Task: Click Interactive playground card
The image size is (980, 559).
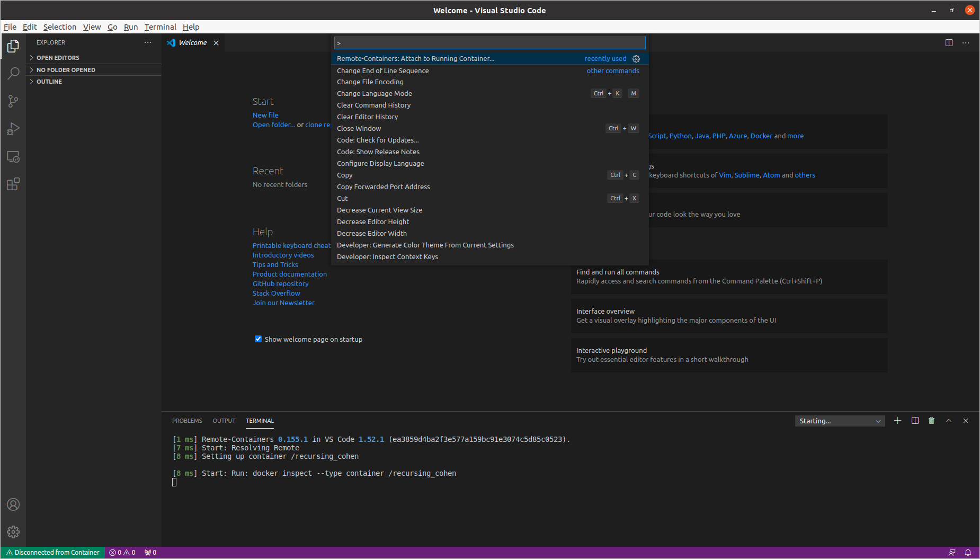Action: 729,355
